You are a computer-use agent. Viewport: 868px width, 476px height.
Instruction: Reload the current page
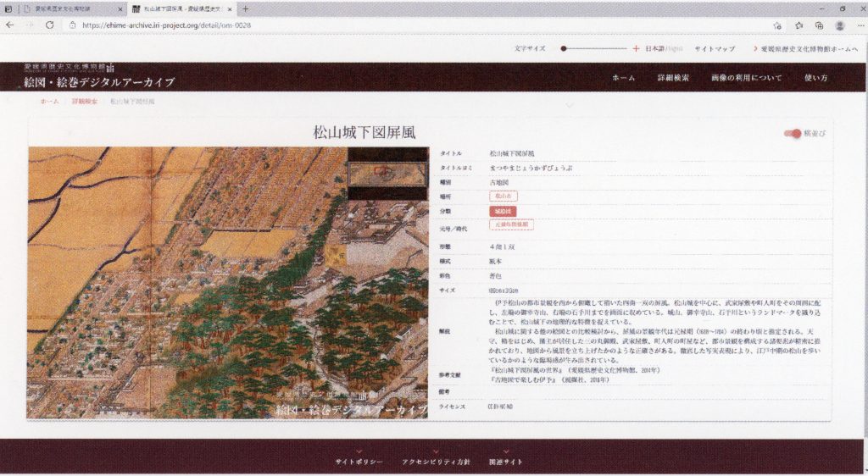click(x=50, y=25)
